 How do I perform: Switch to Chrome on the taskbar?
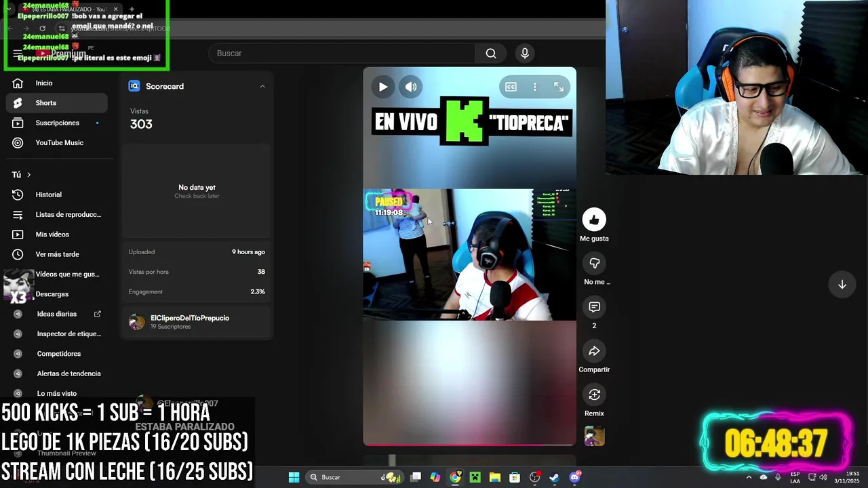click(x=455, y=477)
